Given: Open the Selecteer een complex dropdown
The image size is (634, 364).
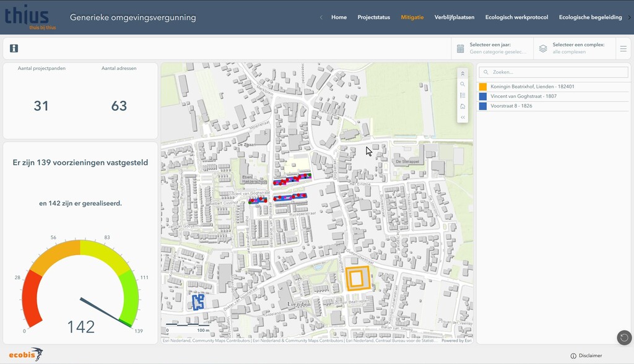Looking at the screenshot, I should 575,48.
